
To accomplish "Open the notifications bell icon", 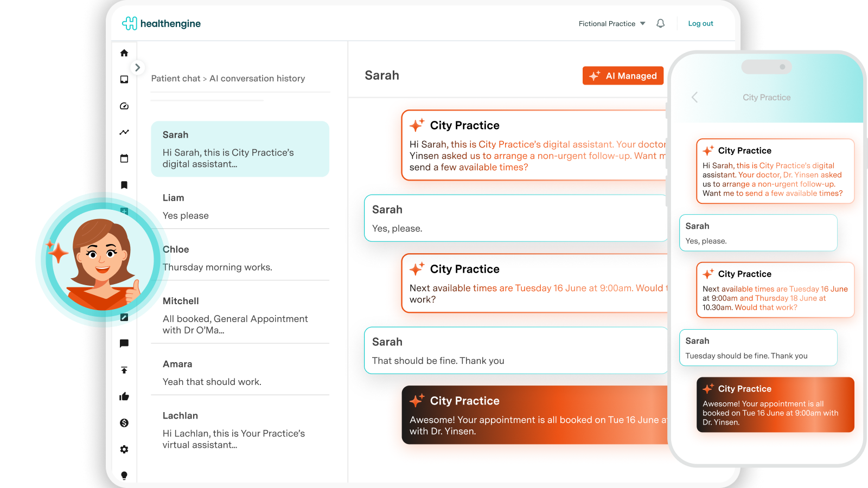I will point(660,23).
